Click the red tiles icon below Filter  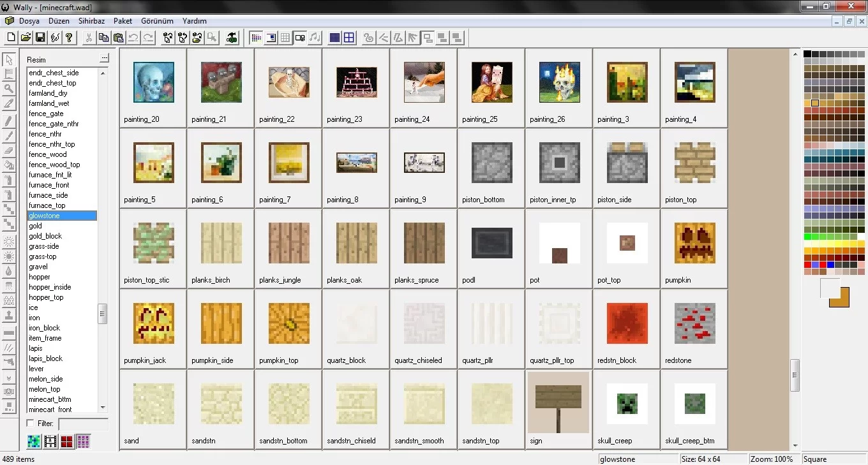pos(67,441)
